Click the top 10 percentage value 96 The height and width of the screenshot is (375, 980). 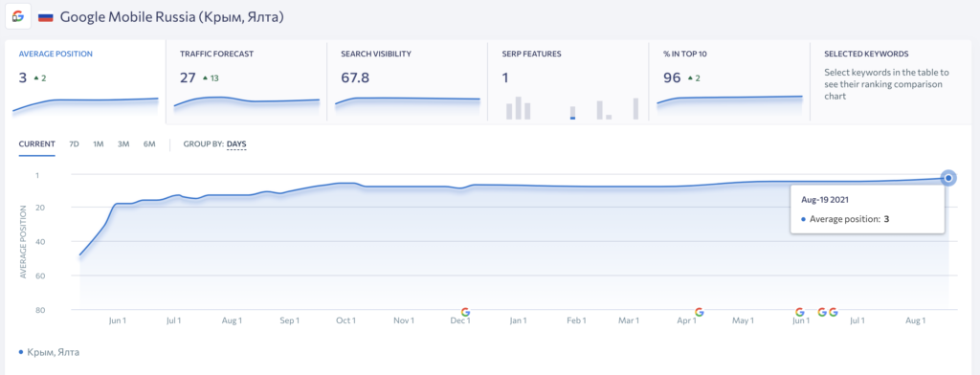tap(672, 77)
